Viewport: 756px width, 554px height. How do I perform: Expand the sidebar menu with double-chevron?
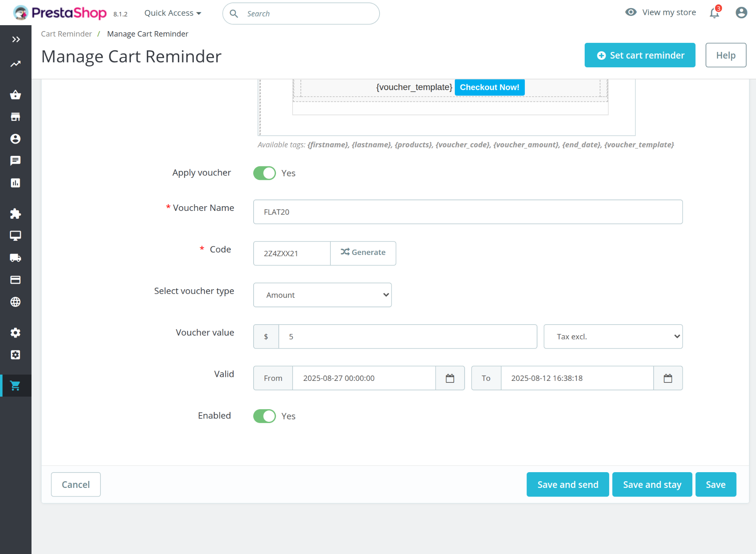click(x=16, y=39)
